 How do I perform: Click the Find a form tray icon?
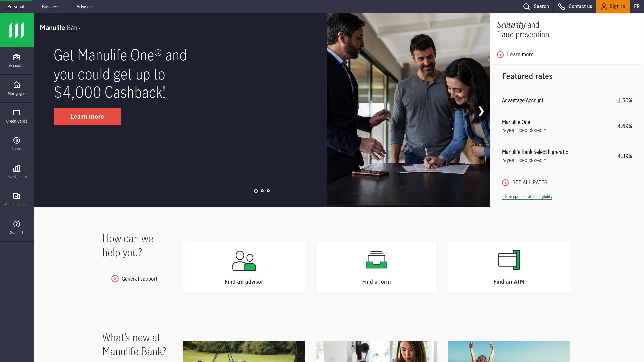coord(376,260)
